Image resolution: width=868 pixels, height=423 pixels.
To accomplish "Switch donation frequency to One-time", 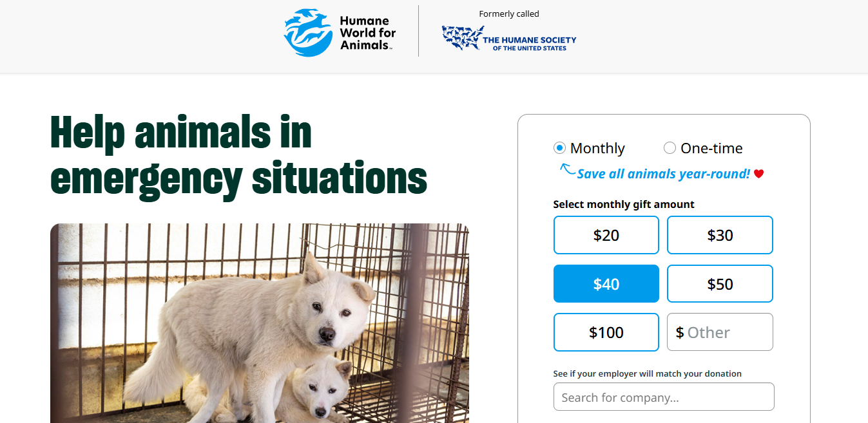I will [670, 147].
